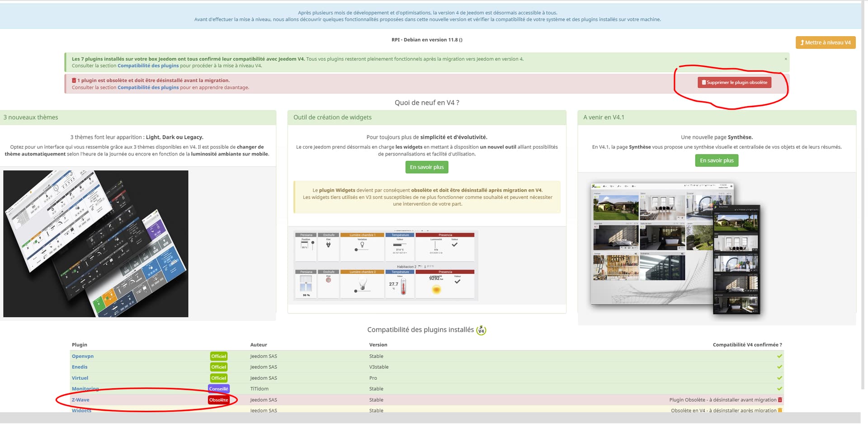Image resolution: width=868 pixels, height=437 pixels.
Task: Click the RPI - Debian version text
Action: (427, 40)
